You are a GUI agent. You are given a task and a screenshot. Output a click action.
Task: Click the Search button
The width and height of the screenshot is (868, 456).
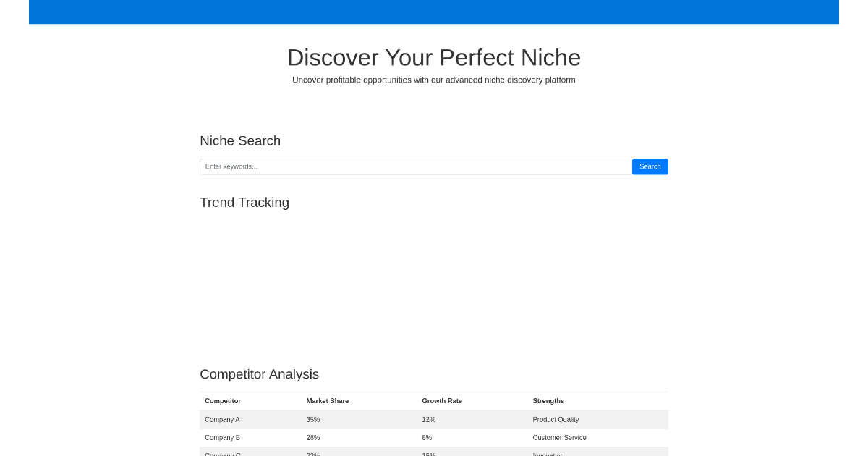(649, 166)
